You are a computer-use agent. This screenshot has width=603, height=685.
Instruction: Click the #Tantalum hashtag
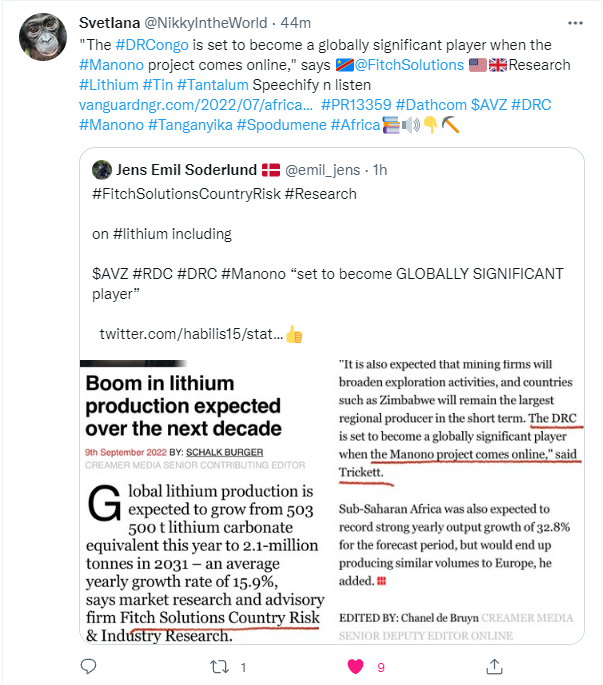(213, 85)
